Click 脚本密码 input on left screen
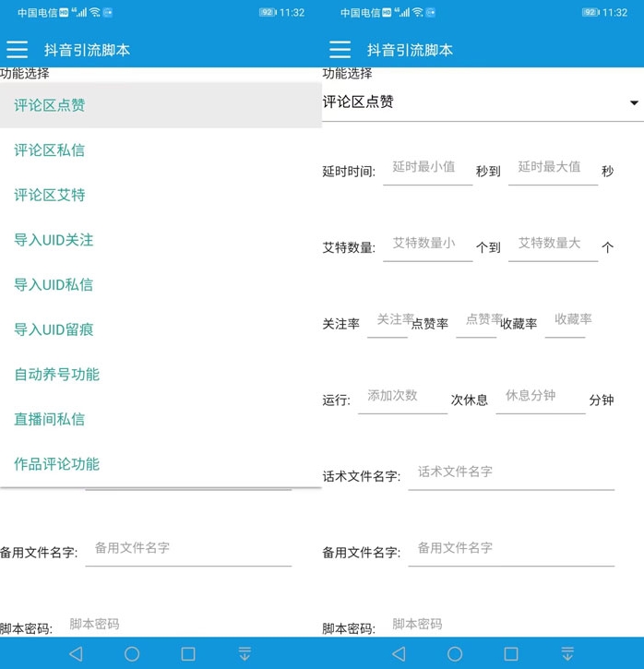 tap(175, 624)
